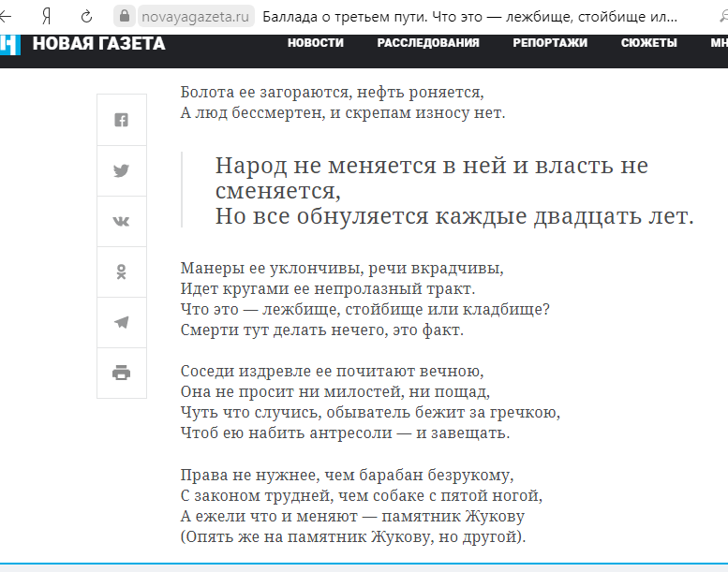Screen dimensions: 728x572
Task: Click line 'Она не просит ни милостей, ни пощад'
Action: click(335, 391)
